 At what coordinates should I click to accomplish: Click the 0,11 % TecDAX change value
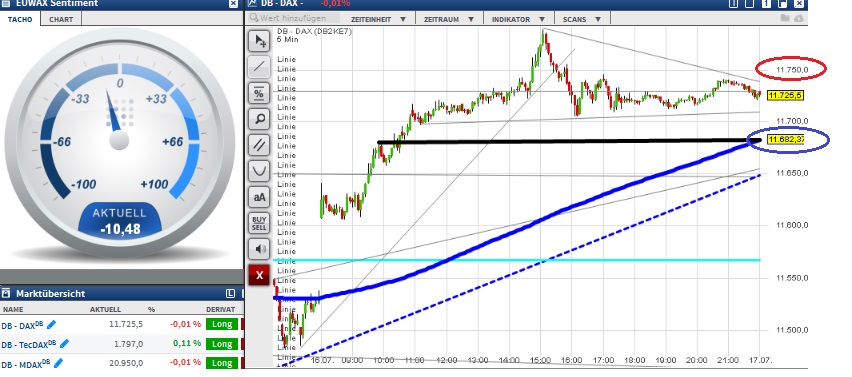click(187, 343)
